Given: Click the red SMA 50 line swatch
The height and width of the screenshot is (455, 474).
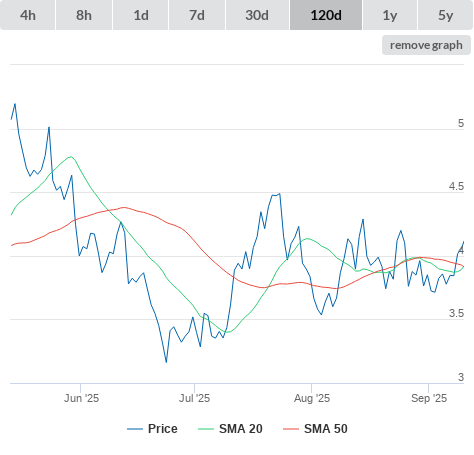Looking at the screenshot, I should (291, 429).
